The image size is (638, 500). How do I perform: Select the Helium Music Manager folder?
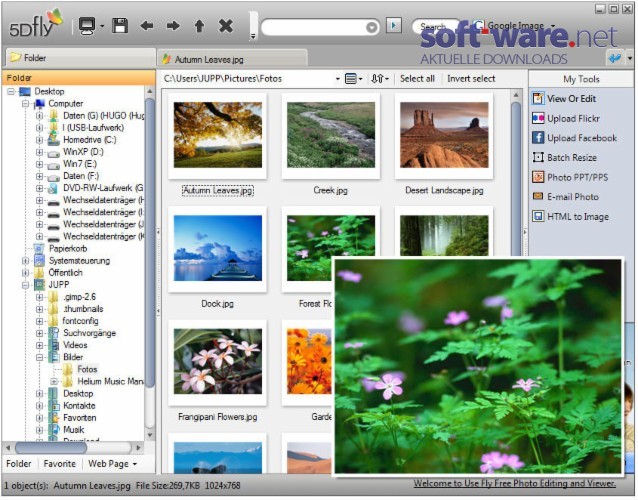pyautogui.click(x=110, y=382)
